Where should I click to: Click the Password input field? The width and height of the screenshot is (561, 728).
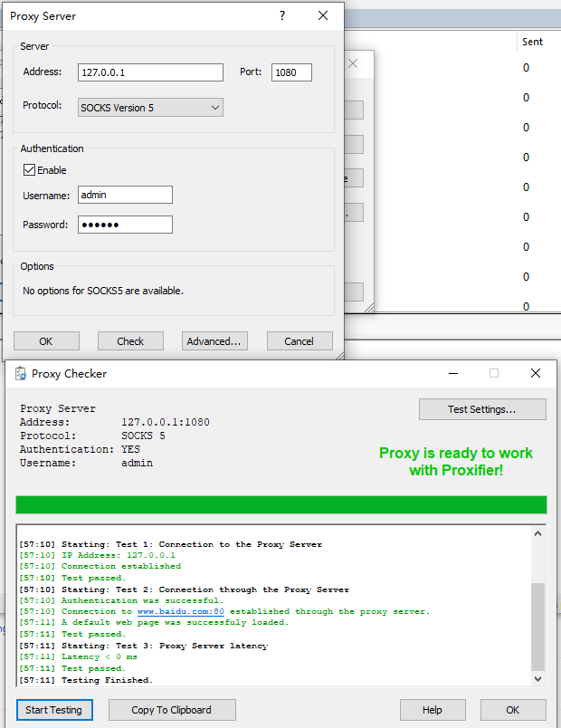(125, 225)
